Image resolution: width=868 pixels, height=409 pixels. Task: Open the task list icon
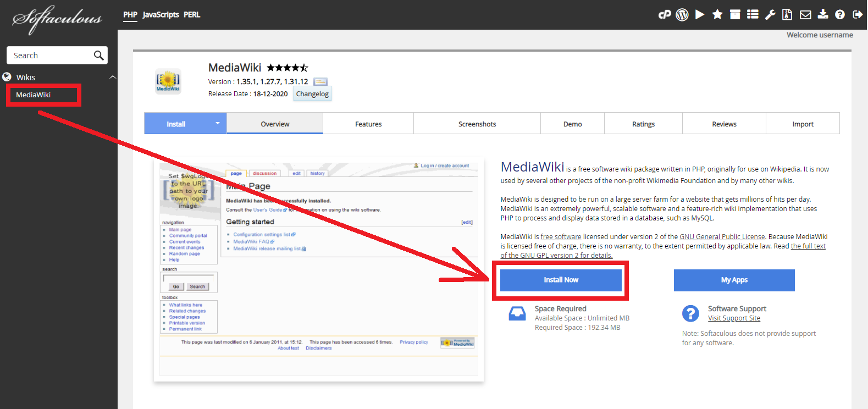[x=753, y=15]
